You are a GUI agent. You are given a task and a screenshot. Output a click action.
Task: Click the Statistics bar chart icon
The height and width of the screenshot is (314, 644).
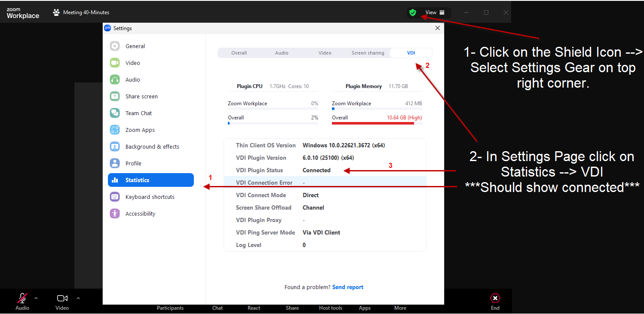point(115,180)
